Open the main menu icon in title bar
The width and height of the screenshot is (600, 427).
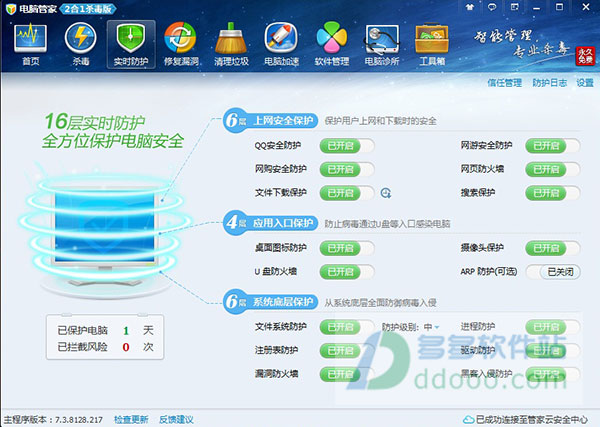(514, 7)
